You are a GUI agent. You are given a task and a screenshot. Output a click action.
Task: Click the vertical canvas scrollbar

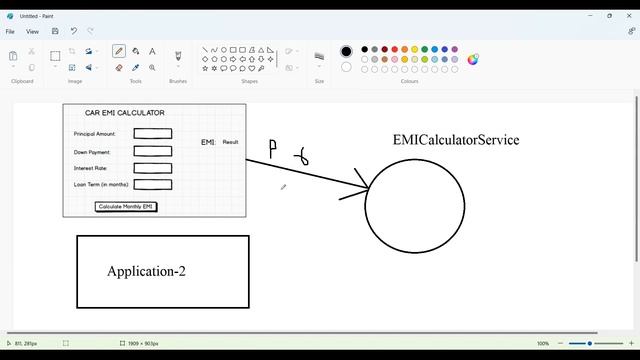636,179
